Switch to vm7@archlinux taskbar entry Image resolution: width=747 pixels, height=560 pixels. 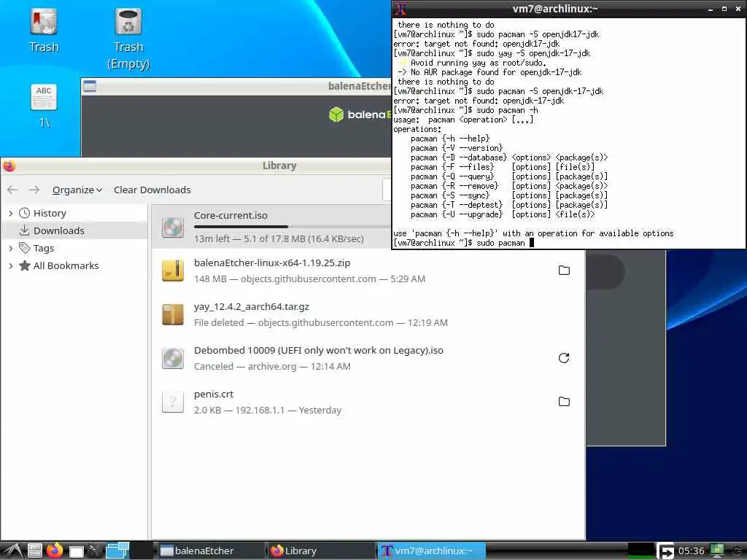432,551
